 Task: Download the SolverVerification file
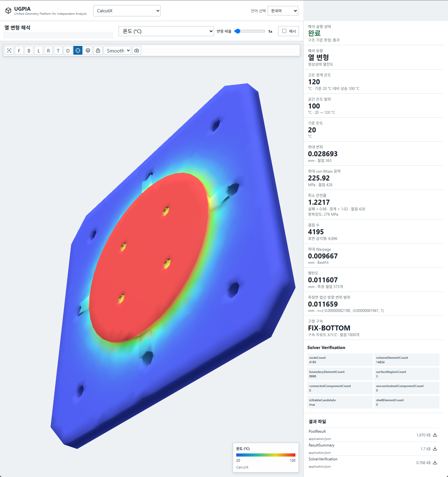pyautogui.click(x=435, y=463)
